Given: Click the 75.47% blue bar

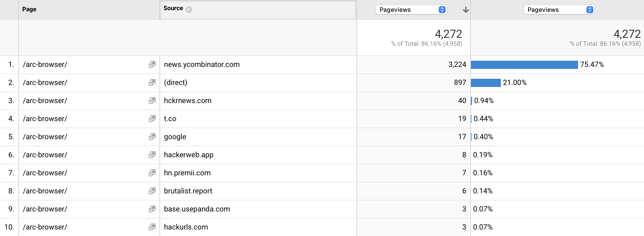Looking at the screenshot, I should tap(525, 65).
